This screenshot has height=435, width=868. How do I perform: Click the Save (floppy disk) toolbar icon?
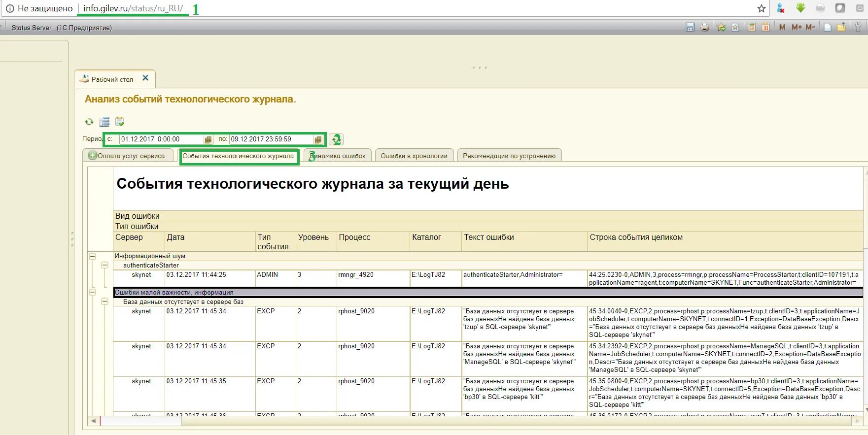[x=690, y=27]
